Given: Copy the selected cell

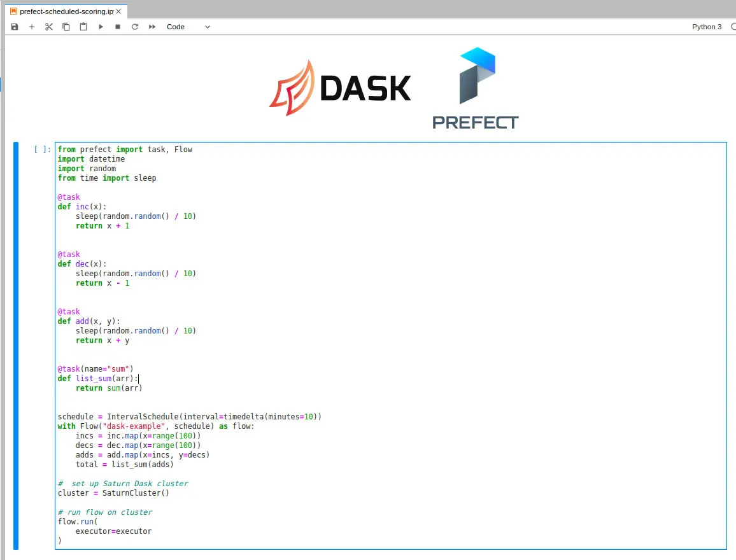Looking at the screenshot, I should (66, 27).
